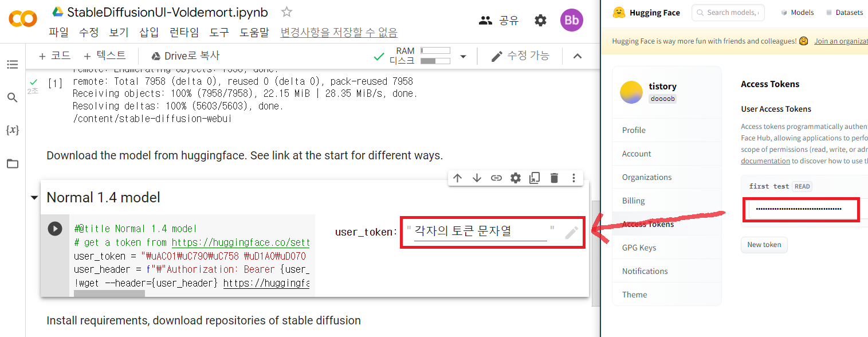Click the Colab logo icon

[22, 19]
